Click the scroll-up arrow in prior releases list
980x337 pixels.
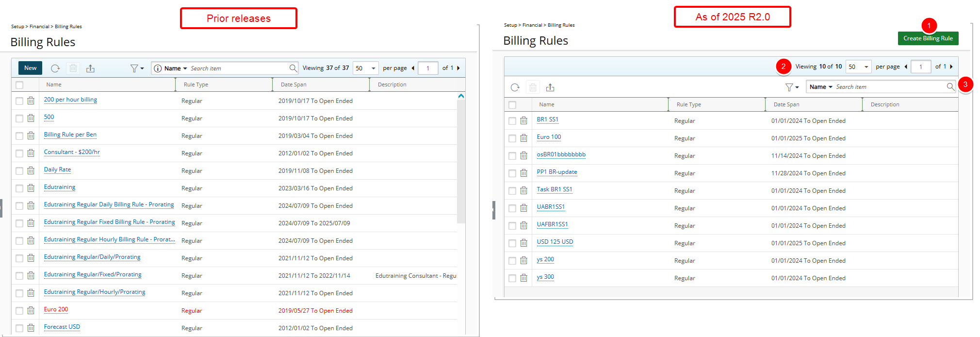tap(461, 96)
